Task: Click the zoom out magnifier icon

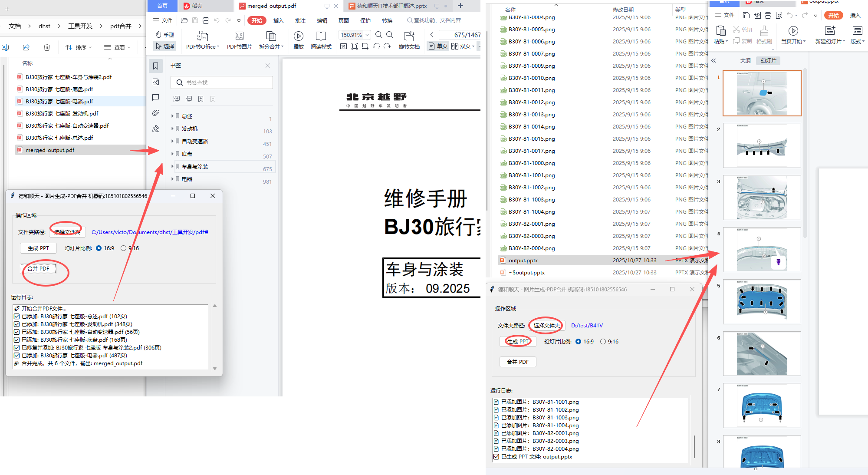Action: point(378,35)
